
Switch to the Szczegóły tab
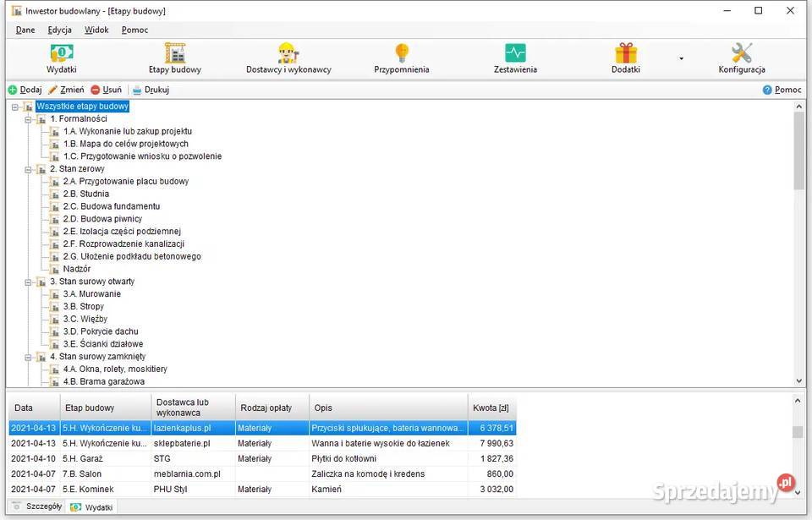point(37,506)
